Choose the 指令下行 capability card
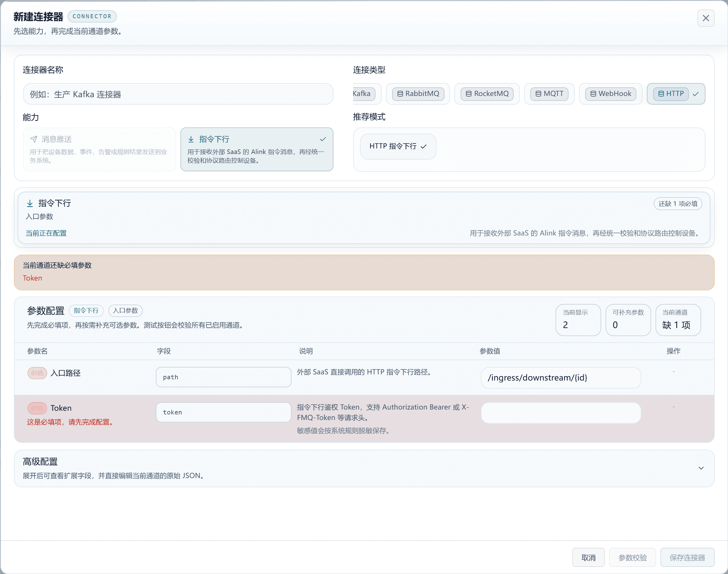728x574 pixels. [257, 149]
